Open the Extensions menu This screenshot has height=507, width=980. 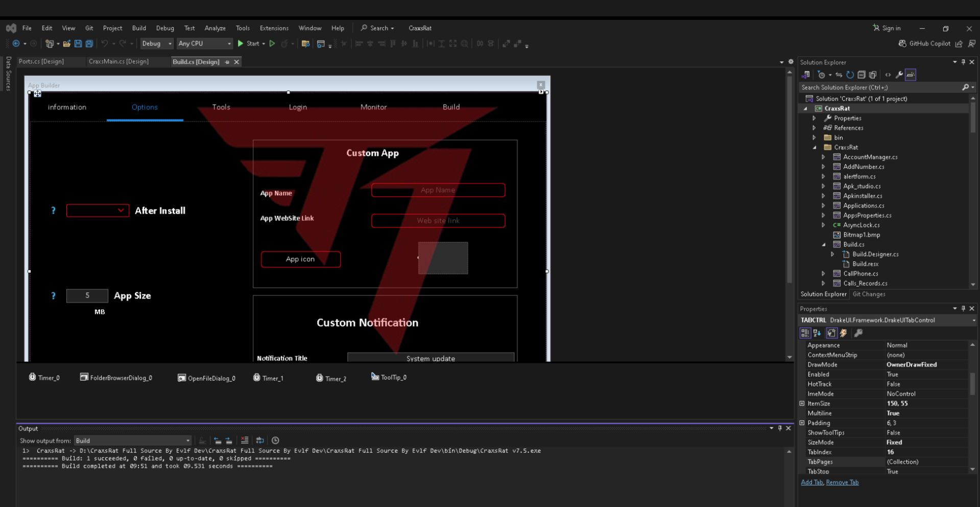point(274,28)
